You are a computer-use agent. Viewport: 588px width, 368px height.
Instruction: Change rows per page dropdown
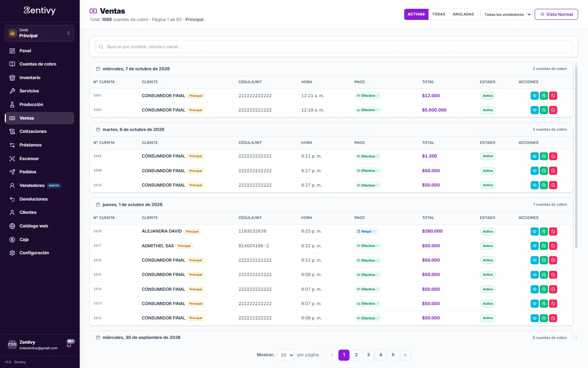(x=286, y=355)
